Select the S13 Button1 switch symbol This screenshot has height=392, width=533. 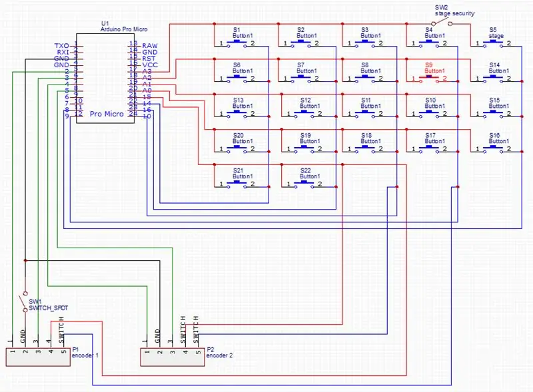click(x=237, y=113)
